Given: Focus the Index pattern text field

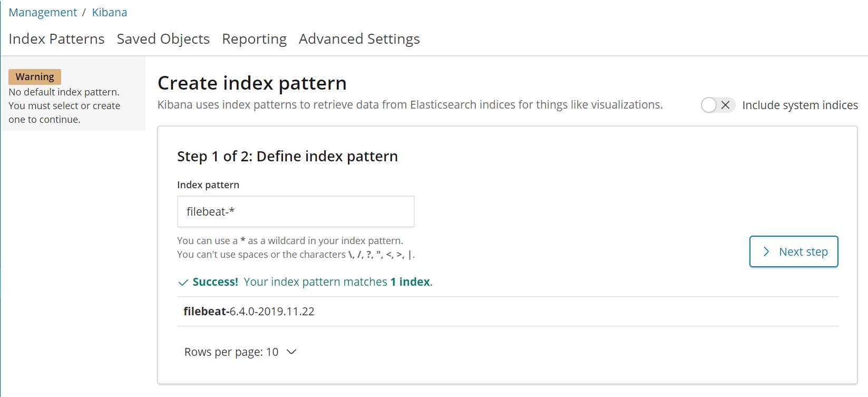Looking at the screenshot, I should (x=296, y=211).
